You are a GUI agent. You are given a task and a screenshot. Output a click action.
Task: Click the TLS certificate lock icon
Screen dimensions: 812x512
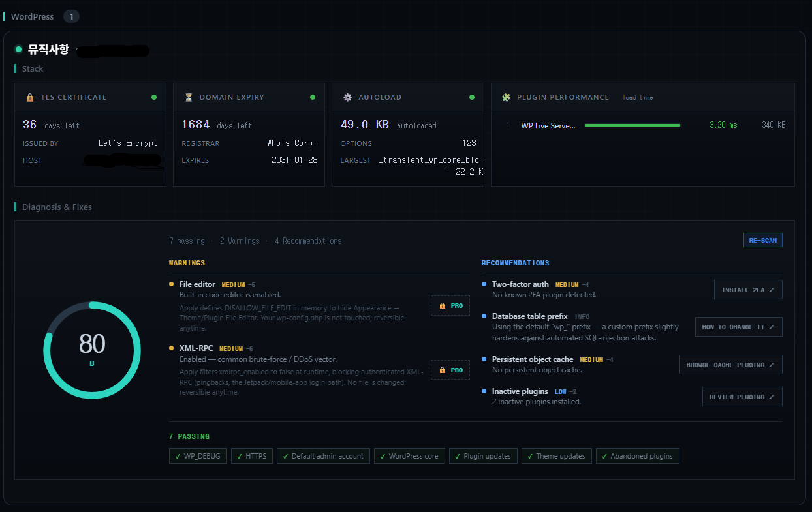(x=30, y=97)
